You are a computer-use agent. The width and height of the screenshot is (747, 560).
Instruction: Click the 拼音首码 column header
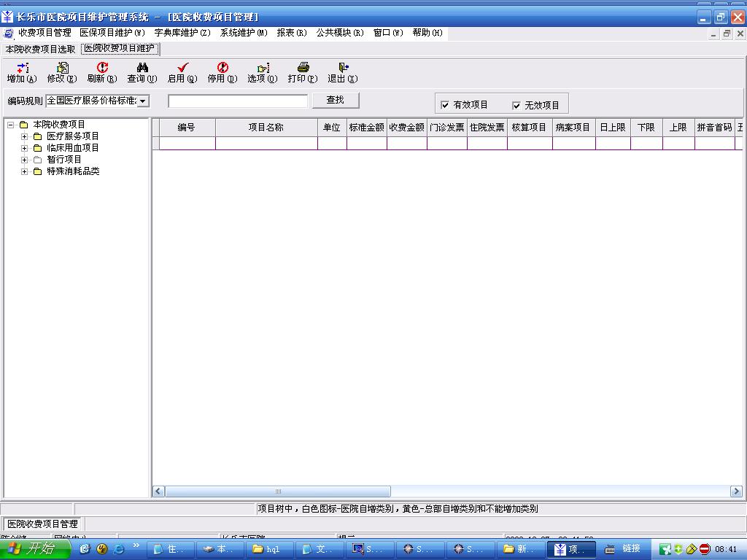(715, 128)
